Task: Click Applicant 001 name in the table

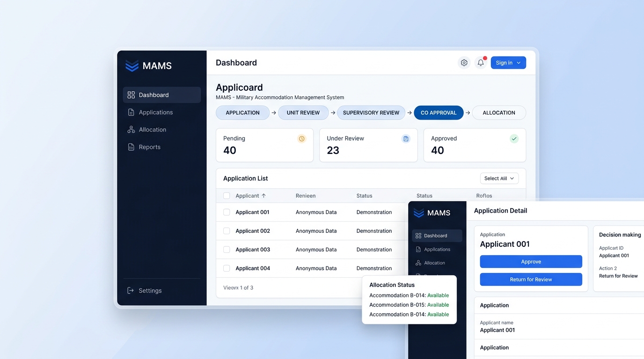Action: pyautogui.click(x=253, y=212)
